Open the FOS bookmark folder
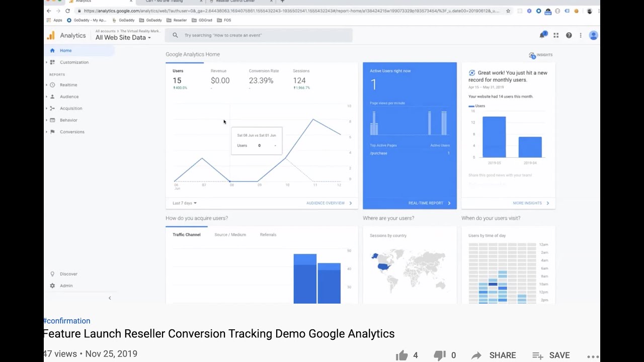Viewport: 644px width, 362px height. 224,20
